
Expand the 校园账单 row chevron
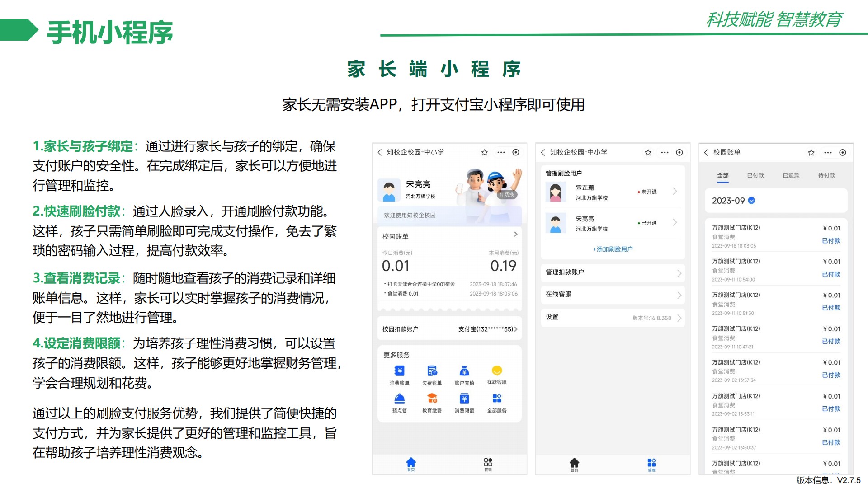tap(515, 235)
